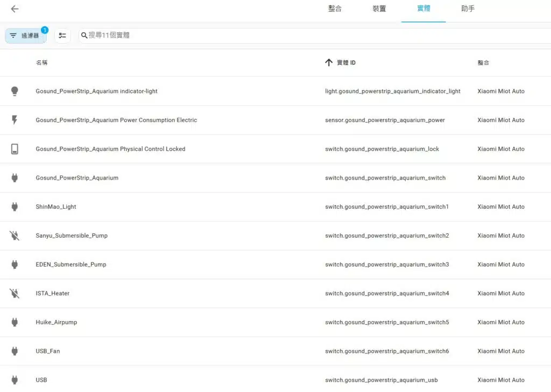
Task: Click Xiaomi Miot Auto in ISTA_Heater row
Action: click(x=501, y=293)
